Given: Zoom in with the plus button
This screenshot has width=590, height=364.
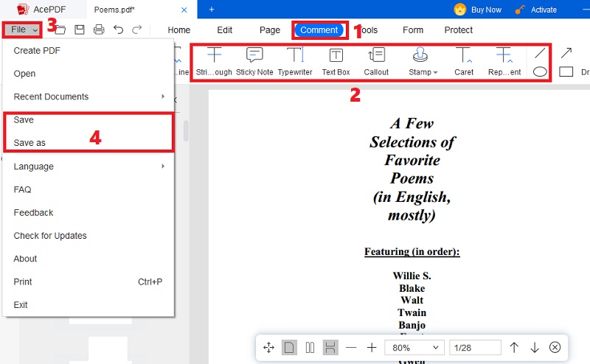Looking at the screenshot, I should click(x=372, y=348).
